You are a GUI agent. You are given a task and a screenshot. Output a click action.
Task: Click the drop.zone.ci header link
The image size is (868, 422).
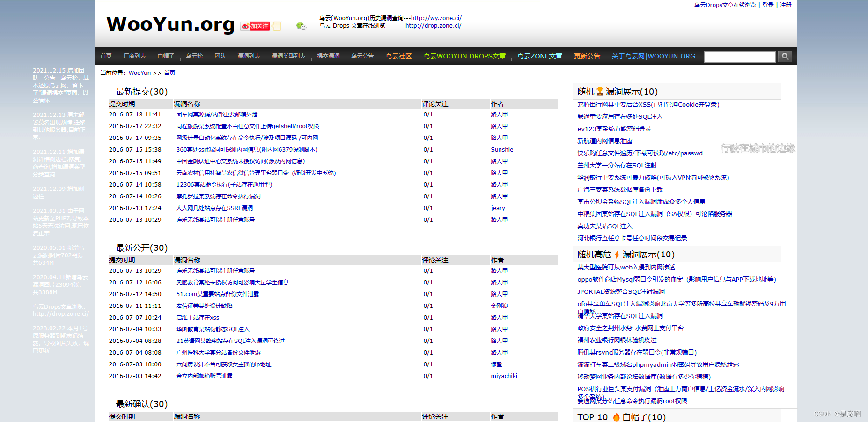tap(434, 26)
